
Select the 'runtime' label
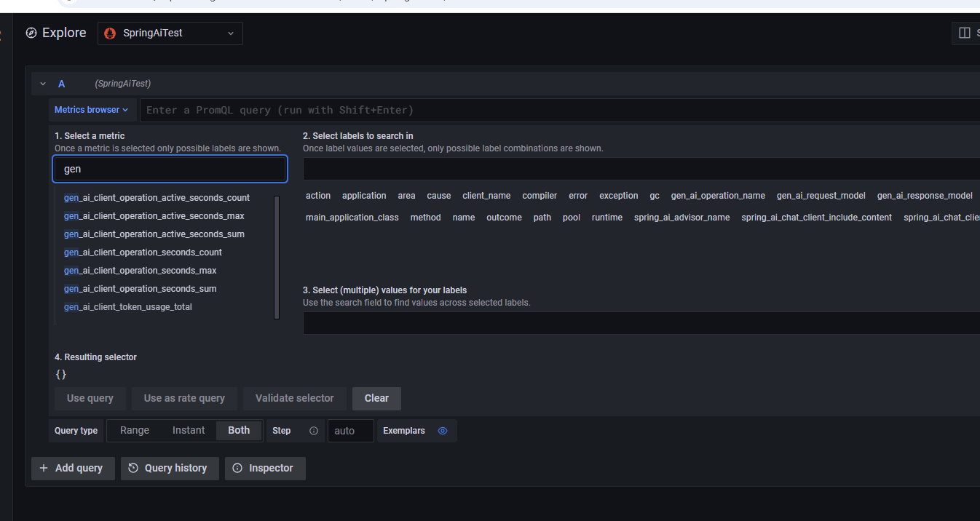(607, 218)
